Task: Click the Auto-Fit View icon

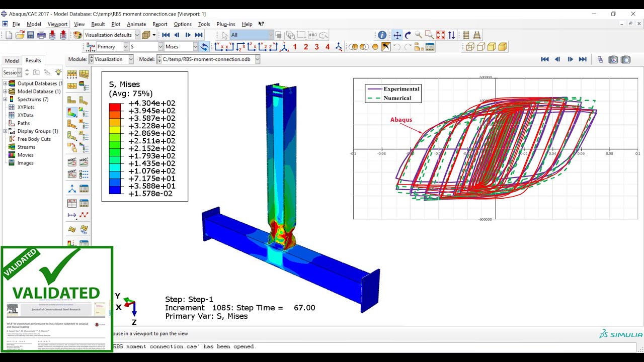Action: point(441,35)
